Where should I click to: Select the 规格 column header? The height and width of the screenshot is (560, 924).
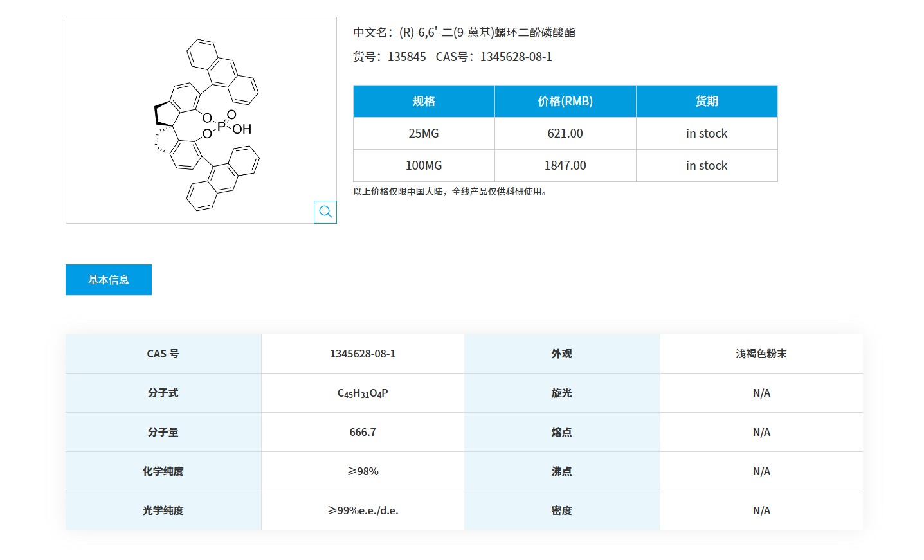pos(423,101)
